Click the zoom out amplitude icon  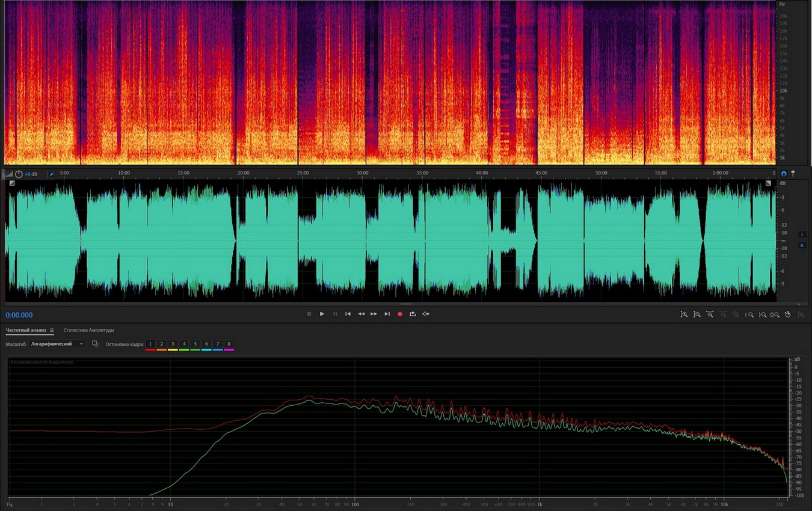click(697, 314)
